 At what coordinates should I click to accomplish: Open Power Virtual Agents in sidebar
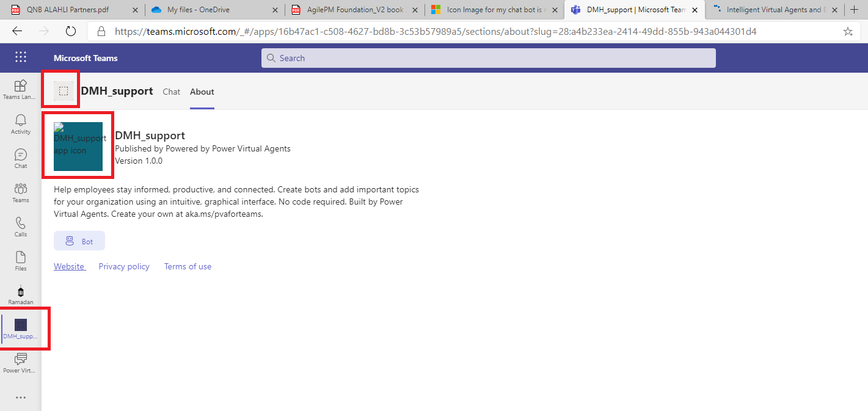21,363
